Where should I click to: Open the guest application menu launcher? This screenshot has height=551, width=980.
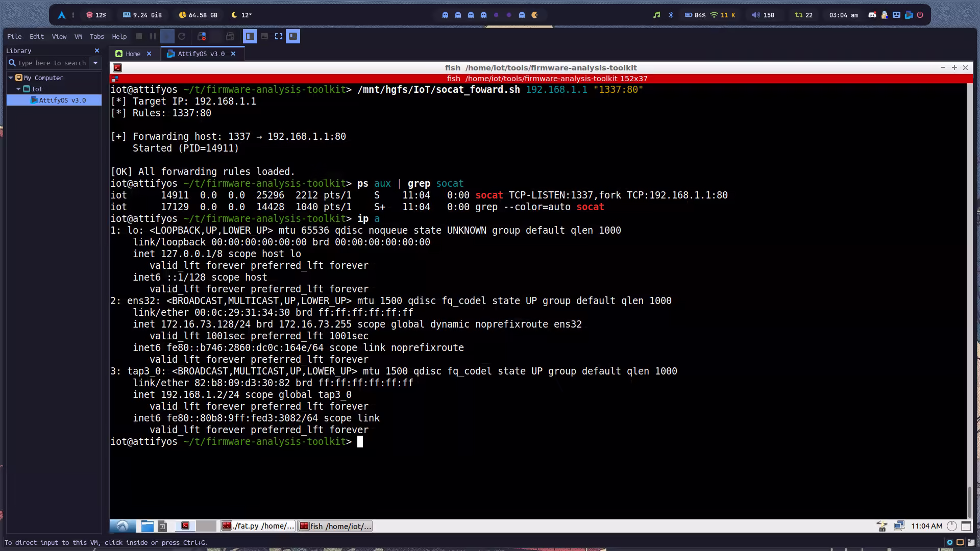coord(122,526)
